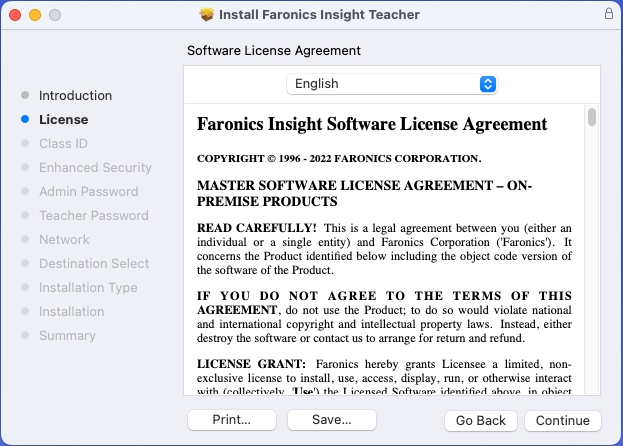Open the English language dropdown
Screen dimensions: 623x446
[391, 84]
